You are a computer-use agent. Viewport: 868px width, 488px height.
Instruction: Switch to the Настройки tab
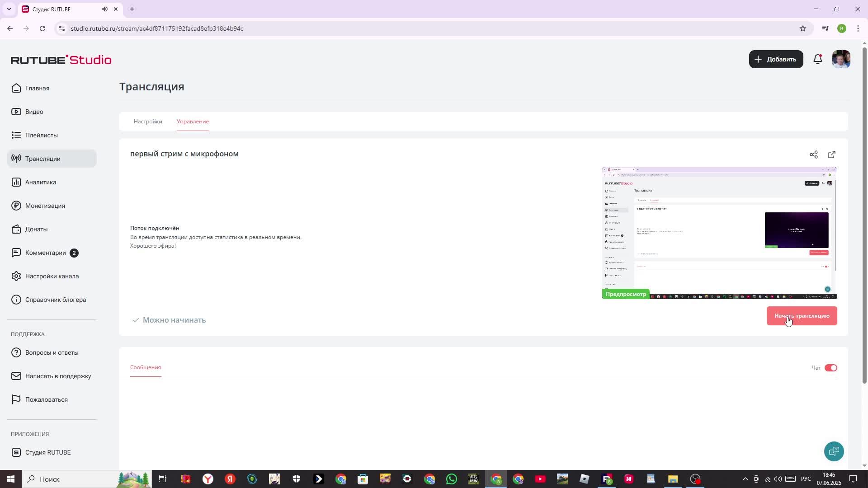coord(148,122)
